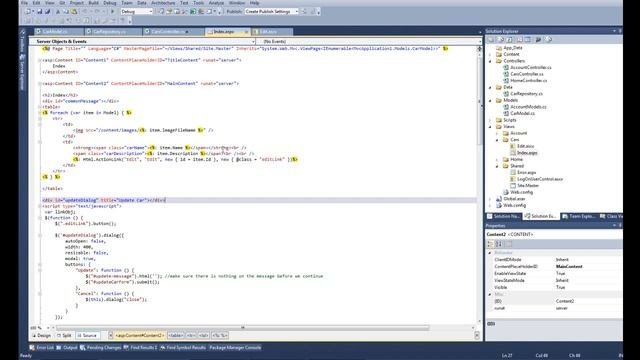The image size is (640, 360).
Task: Select the table breadcrumb tag
Action: tap(176, 336)
